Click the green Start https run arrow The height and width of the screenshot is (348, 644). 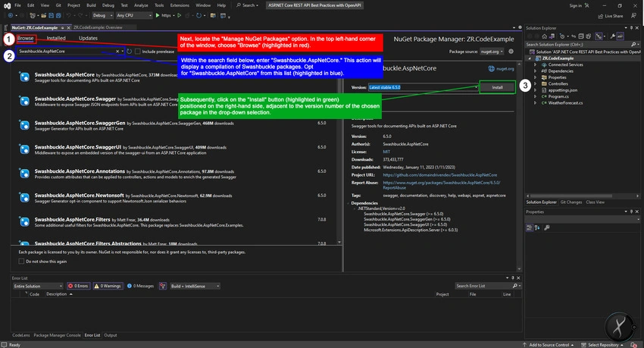point(158,15)
